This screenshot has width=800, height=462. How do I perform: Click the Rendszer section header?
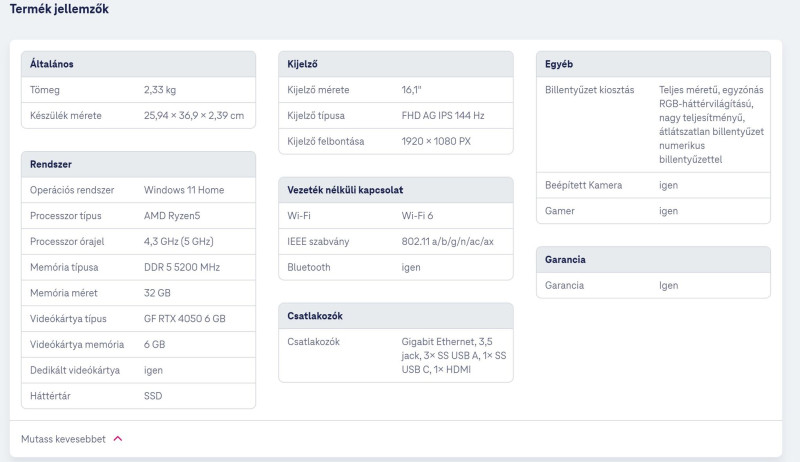pos(138,164)
